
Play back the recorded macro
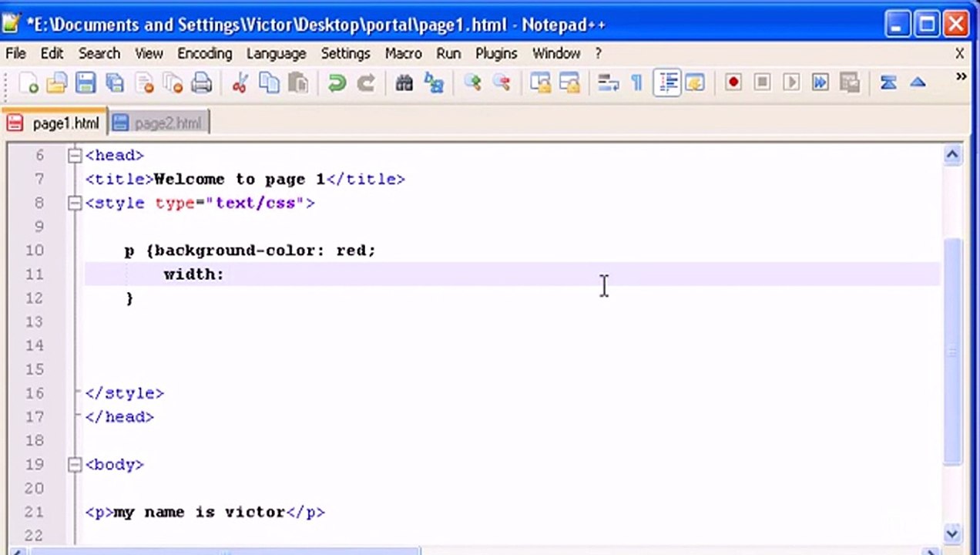pos(791,82)
